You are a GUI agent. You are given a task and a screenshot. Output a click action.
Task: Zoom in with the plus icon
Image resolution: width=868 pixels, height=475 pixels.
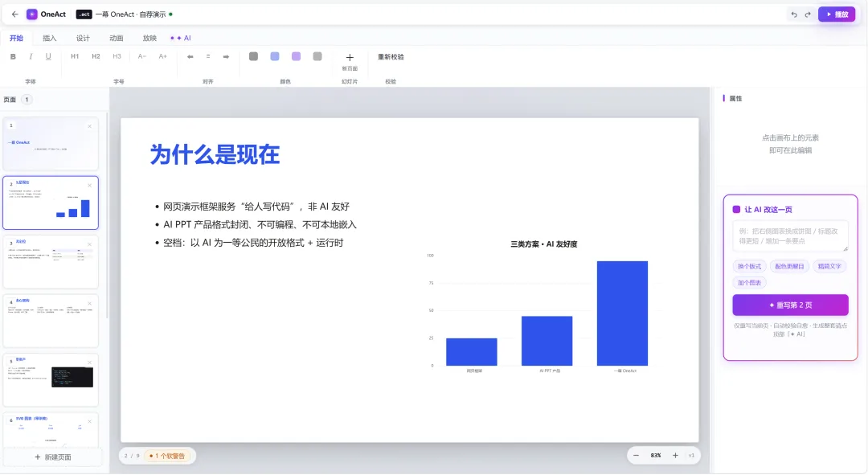(x=675, y=456)
